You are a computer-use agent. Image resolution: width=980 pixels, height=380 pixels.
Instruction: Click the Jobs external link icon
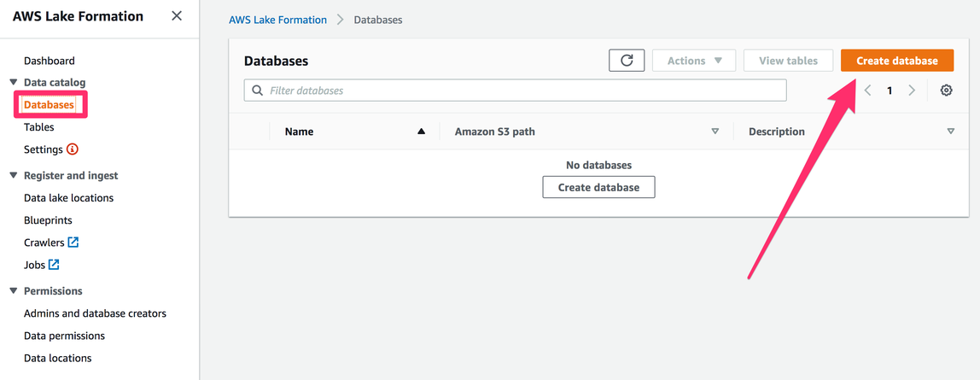(x=55, y=265)
